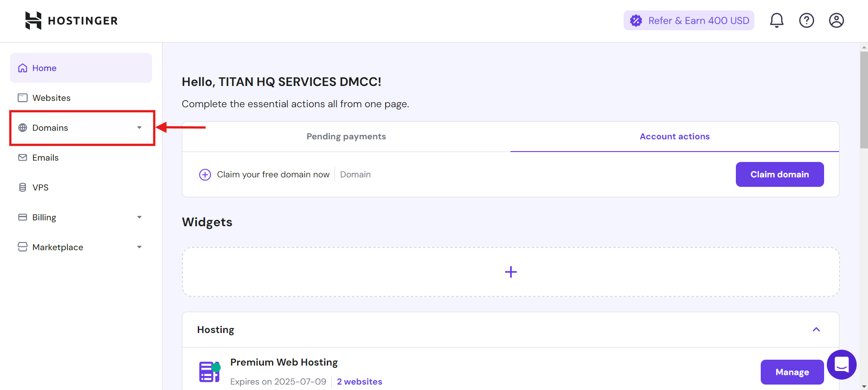Open Emails in the sidebar

tap(81, 157)
